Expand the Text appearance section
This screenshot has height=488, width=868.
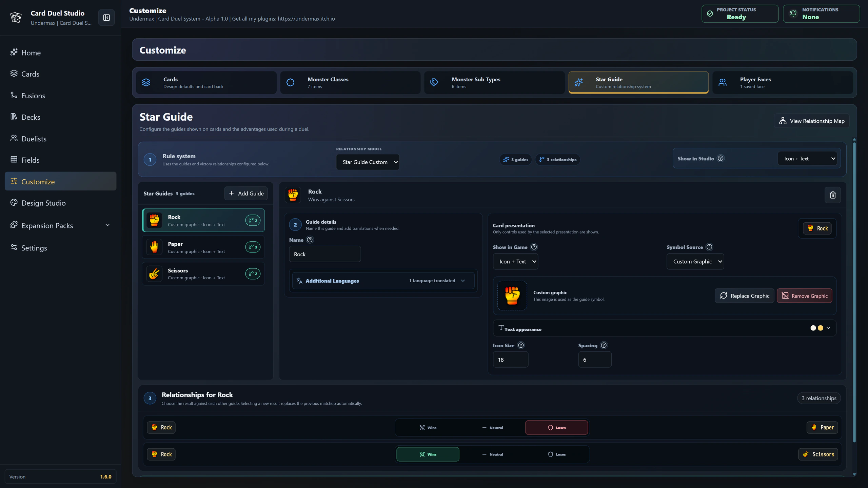point(665,328)
